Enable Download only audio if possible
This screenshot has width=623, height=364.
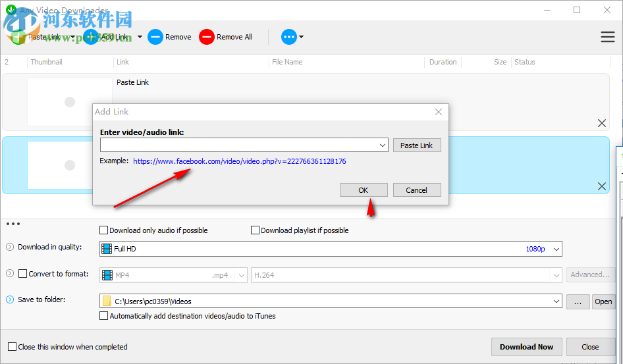(x=103, y=230)
